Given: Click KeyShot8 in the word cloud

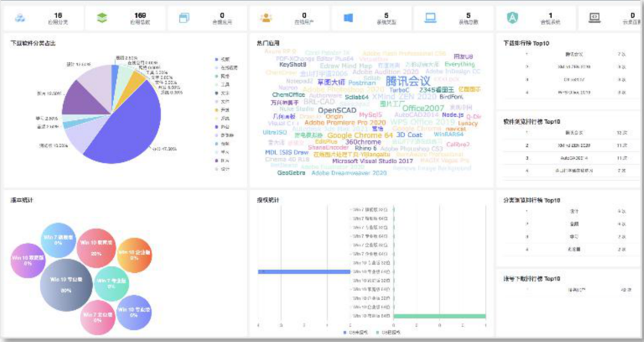Looking at the screenshot, I should coord(293,64).
